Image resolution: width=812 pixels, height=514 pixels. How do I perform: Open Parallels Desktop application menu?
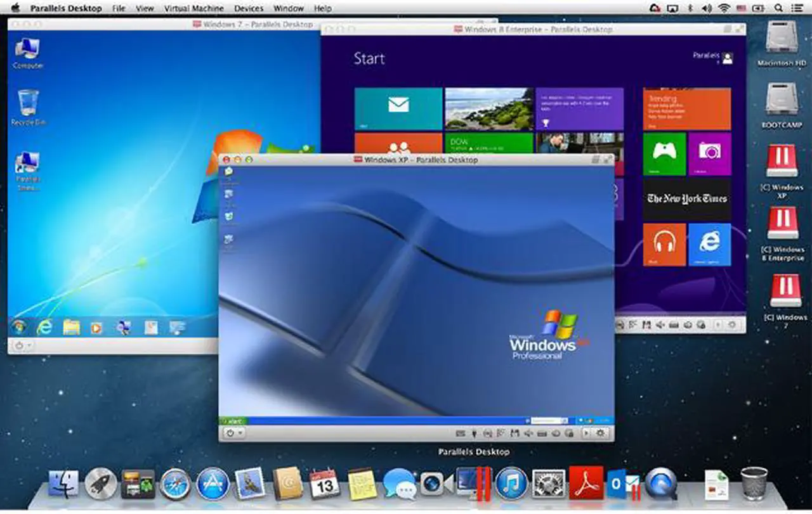[x=66, y=8]
